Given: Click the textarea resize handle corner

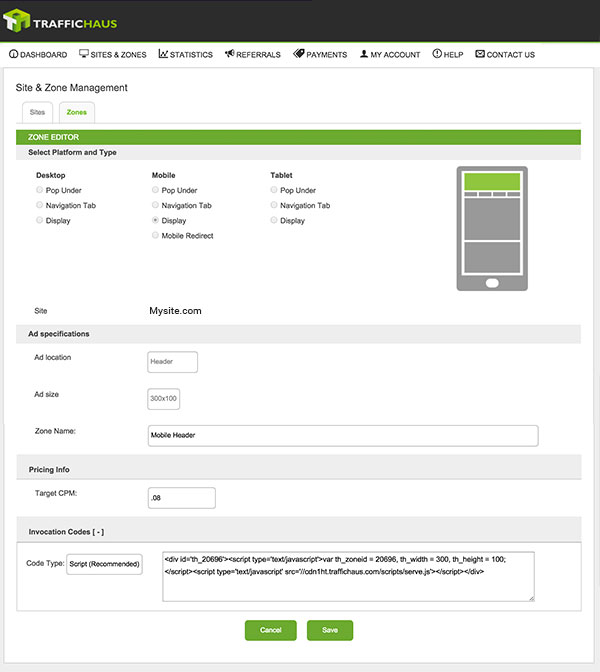Looking at the screenshot, I should 531,598.
